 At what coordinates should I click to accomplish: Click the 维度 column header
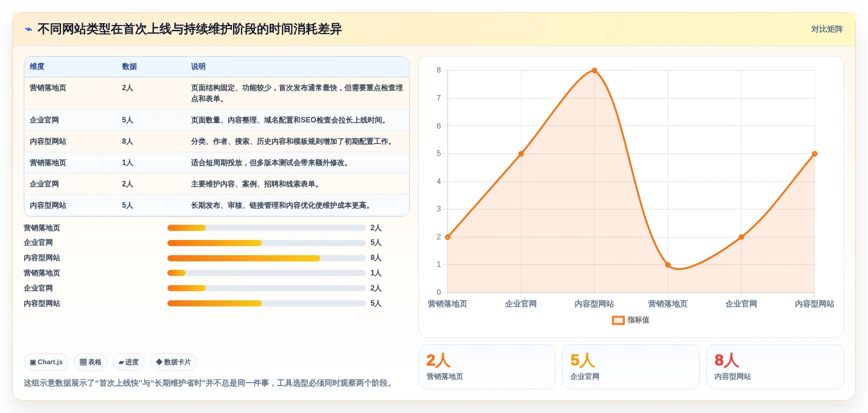coord(37,67)
